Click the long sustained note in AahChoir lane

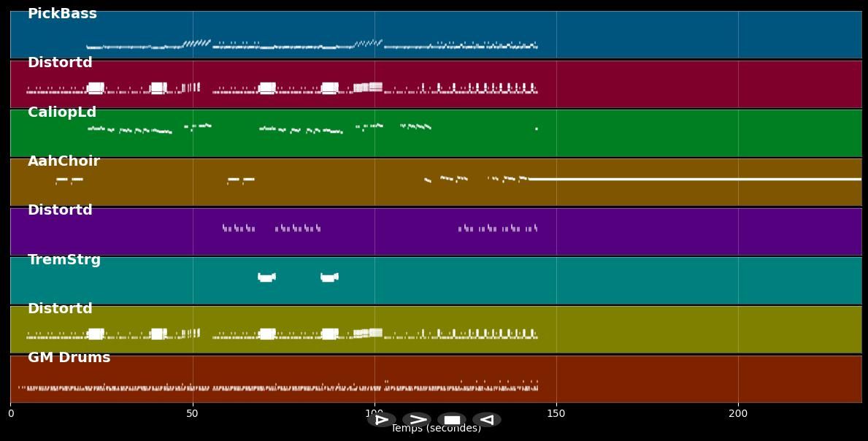tap(694, 177)
